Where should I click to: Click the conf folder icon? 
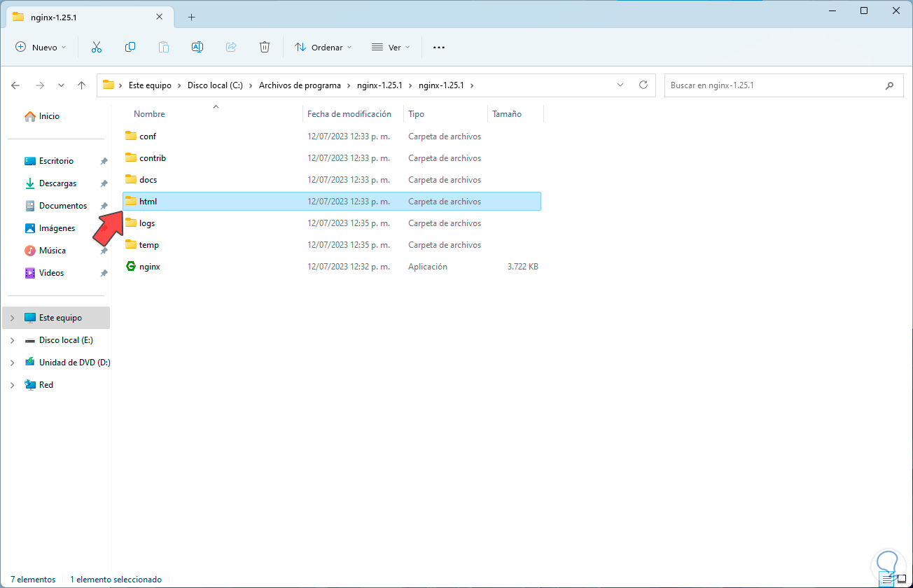point(131,136)
